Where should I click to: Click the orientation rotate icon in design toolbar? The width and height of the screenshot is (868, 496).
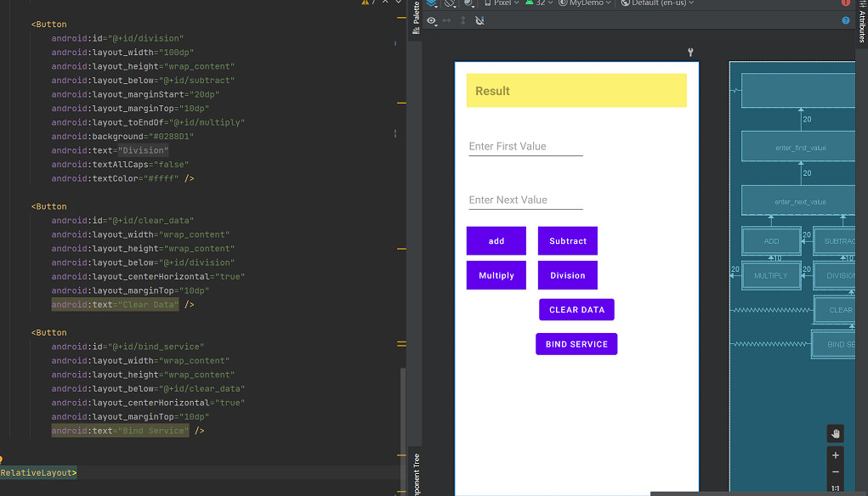pyautogui.click(x=450, y=3)
